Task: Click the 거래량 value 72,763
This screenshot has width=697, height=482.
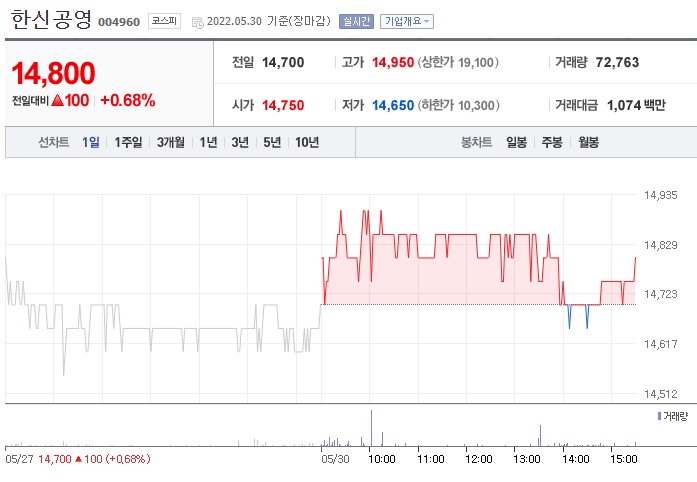Action: coord(617,62)
